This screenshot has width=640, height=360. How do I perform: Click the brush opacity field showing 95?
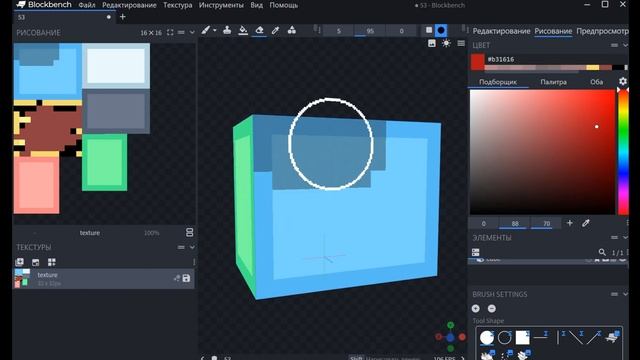tap(370, 31)
